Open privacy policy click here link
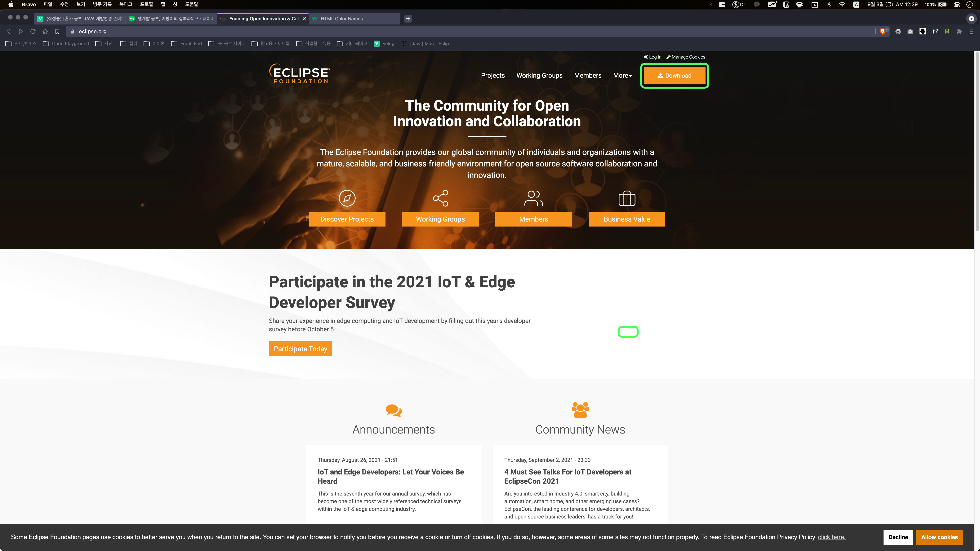 click(832, 537)
